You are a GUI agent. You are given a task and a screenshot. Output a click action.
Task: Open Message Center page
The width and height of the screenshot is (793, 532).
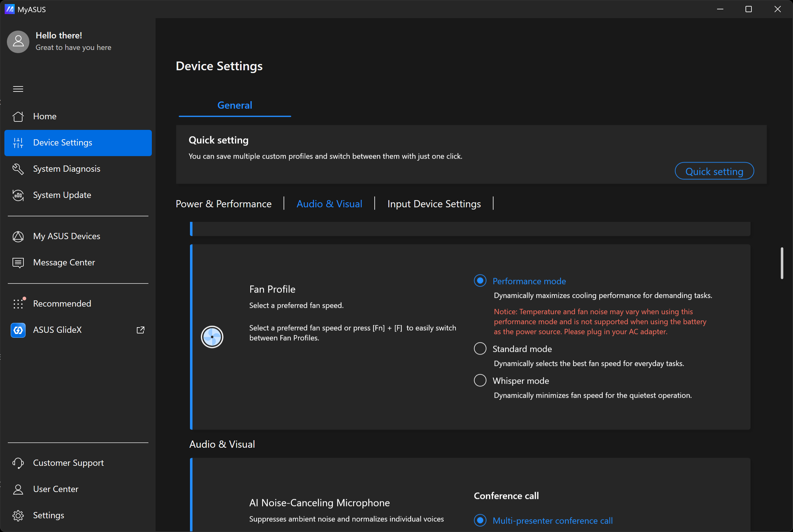[x=78, y=263]
